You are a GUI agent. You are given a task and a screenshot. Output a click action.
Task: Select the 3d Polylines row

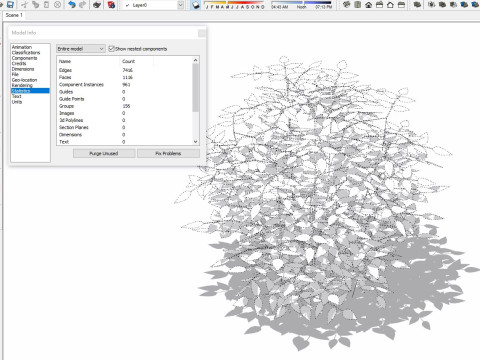point(125,120)
